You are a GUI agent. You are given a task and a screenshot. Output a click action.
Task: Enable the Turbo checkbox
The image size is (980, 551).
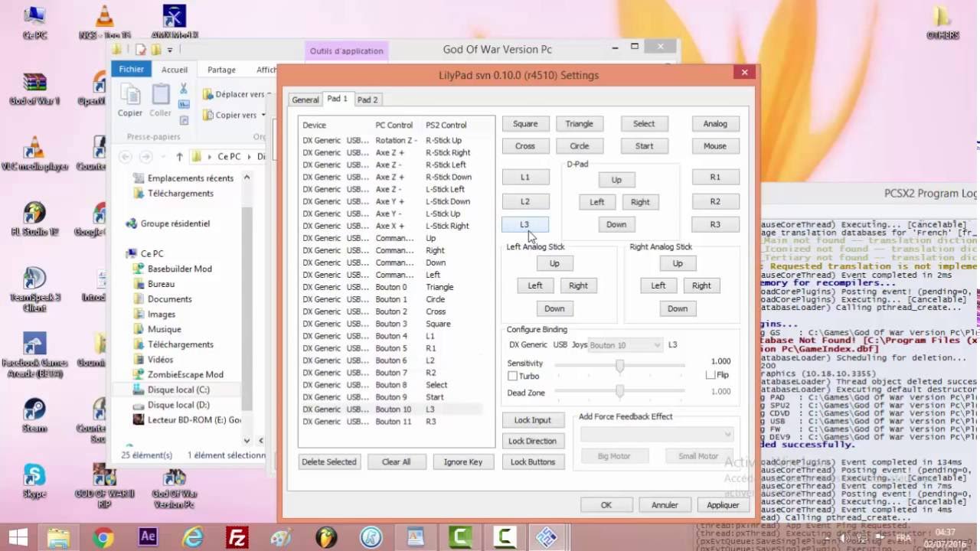(x=513, y=376)
